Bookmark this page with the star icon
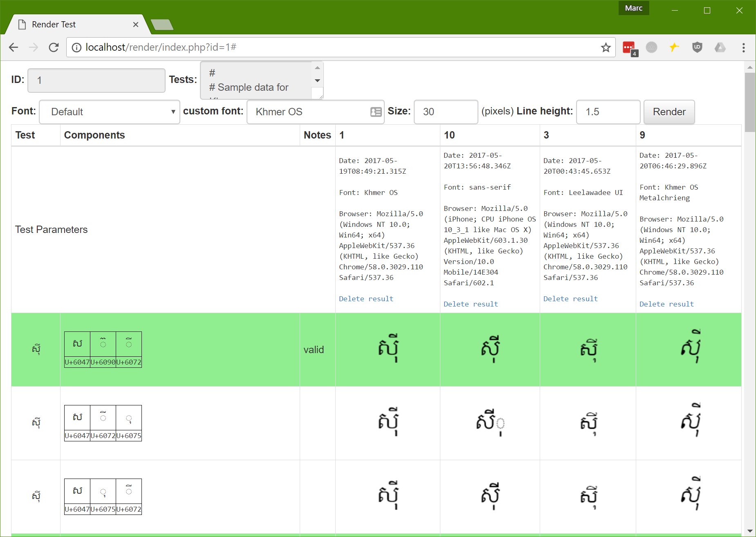The image size is (756, 537). (606, 47)
